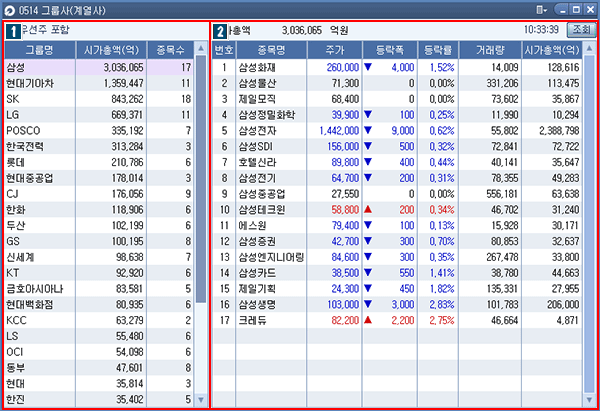The width and height of the screenshot is (600, 411).
Task: Select the 두산 group row
Action: tap(99, 225)
